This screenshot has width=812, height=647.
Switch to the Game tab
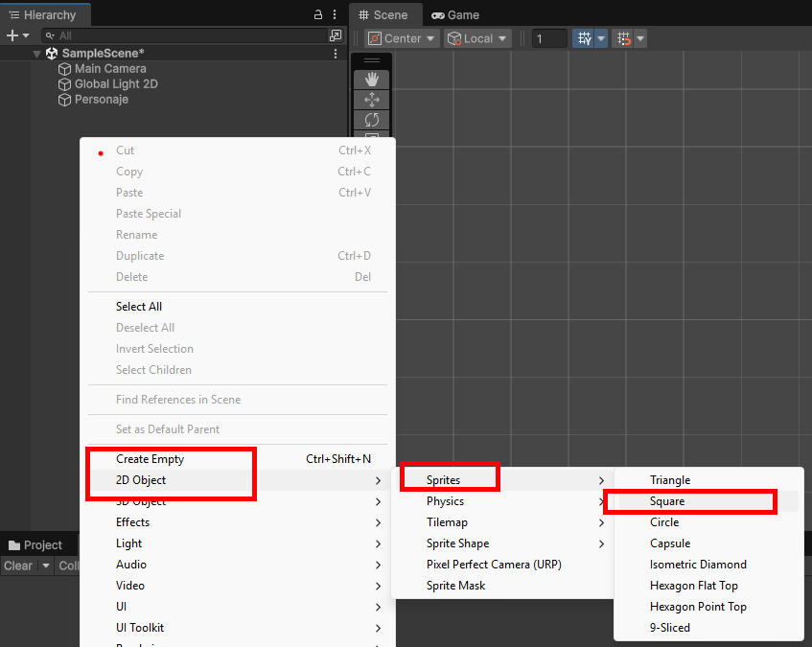pos(455,15)
